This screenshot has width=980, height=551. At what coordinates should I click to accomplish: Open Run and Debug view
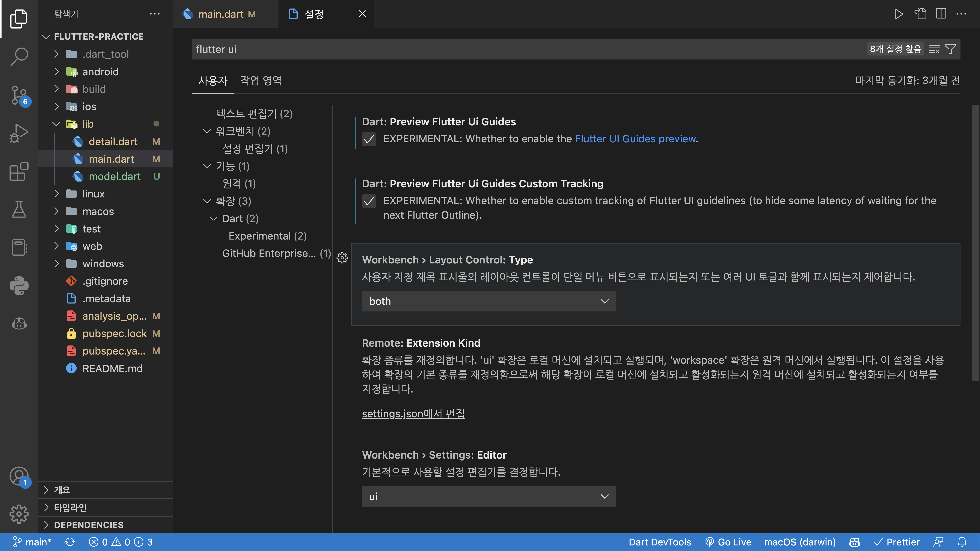[x=19, y=133]
